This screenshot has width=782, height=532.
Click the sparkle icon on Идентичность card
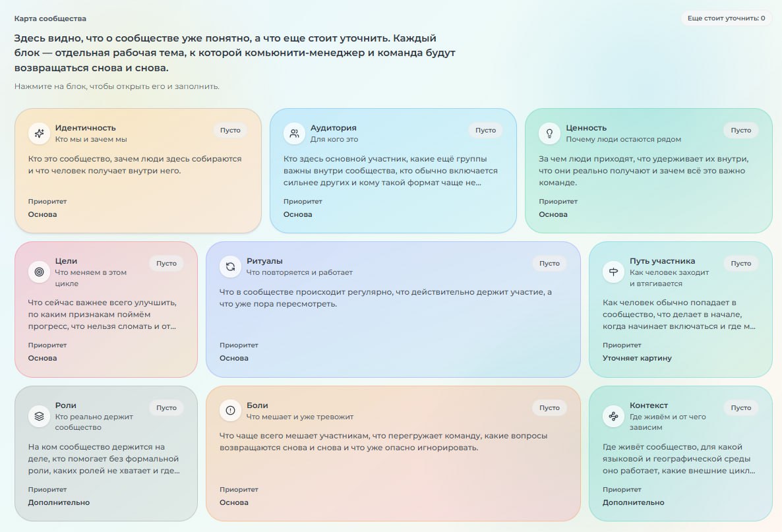[x=39, y=133]
